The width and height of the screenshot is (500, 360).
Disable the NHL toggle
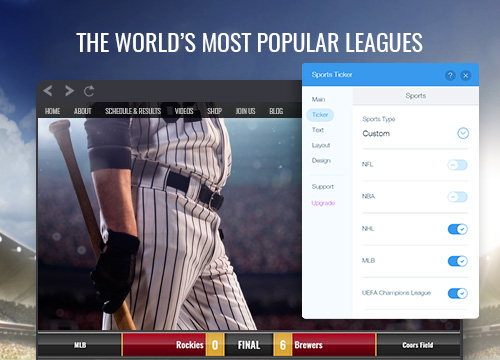click(458, 229)
